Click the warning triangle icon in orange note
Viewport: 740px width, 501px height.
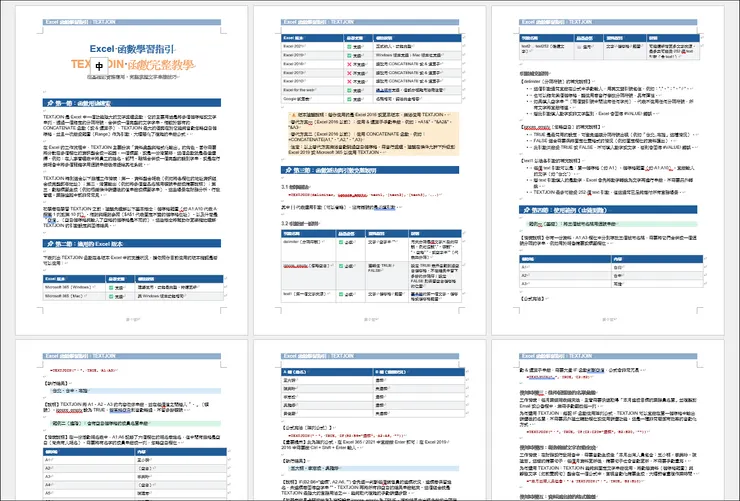(293, 115)
